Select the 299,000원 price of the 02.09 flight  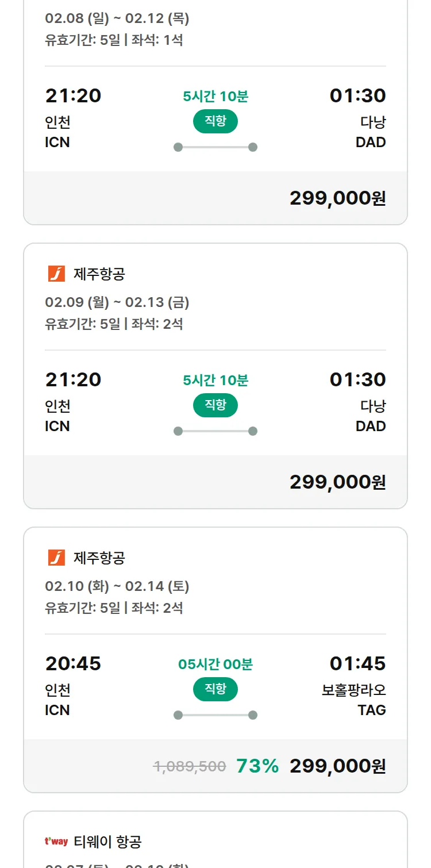point(337,482)
